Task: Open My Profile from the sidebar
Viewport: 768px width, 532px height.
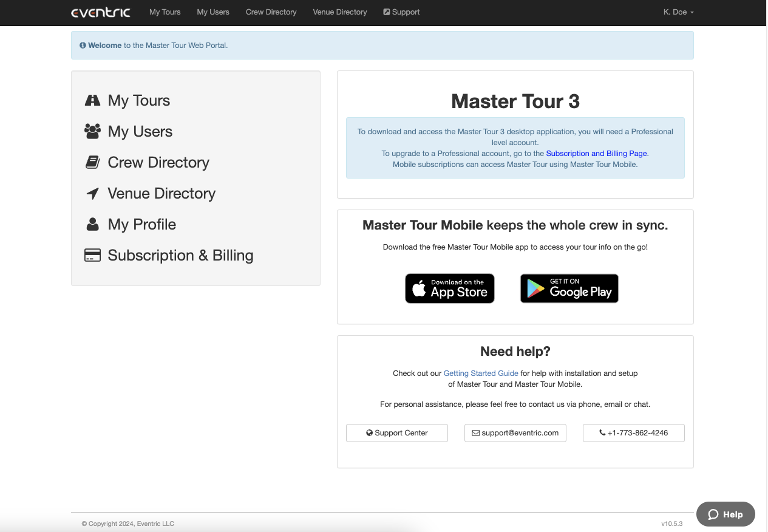Action: [142, 224]
